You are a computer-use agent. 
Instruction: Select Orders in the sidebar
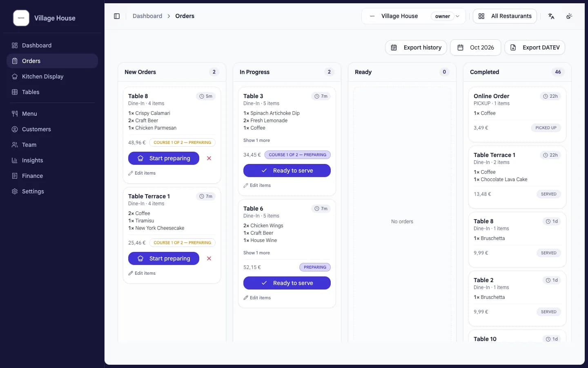(52, 61)
